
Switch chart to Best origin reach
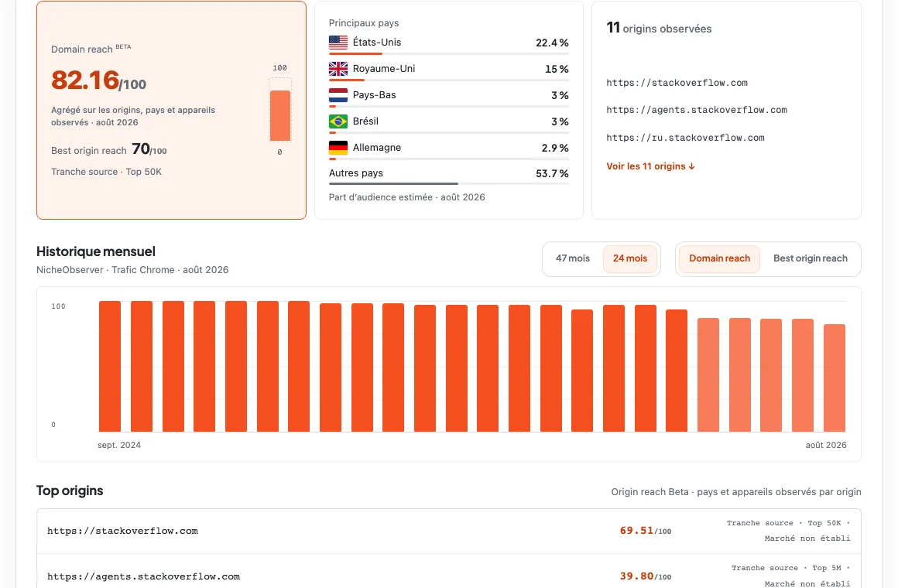click(811, 258)
